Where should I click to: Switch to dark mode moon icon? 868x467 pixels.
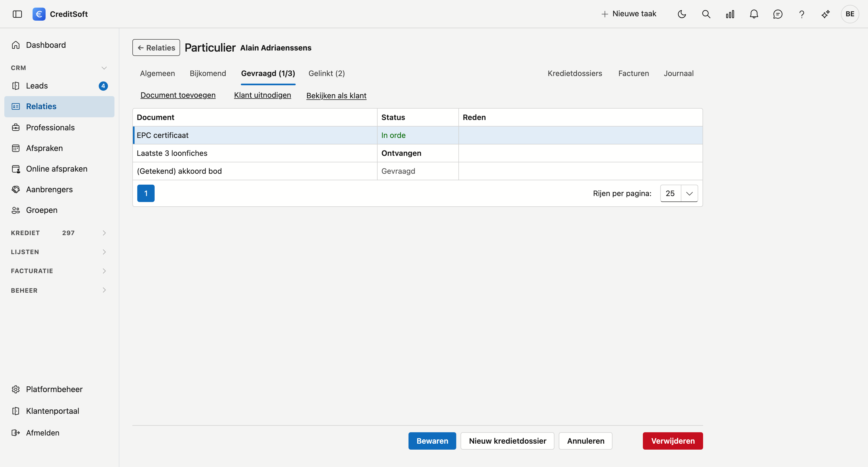pyautogui.click(x=682, y=14)
